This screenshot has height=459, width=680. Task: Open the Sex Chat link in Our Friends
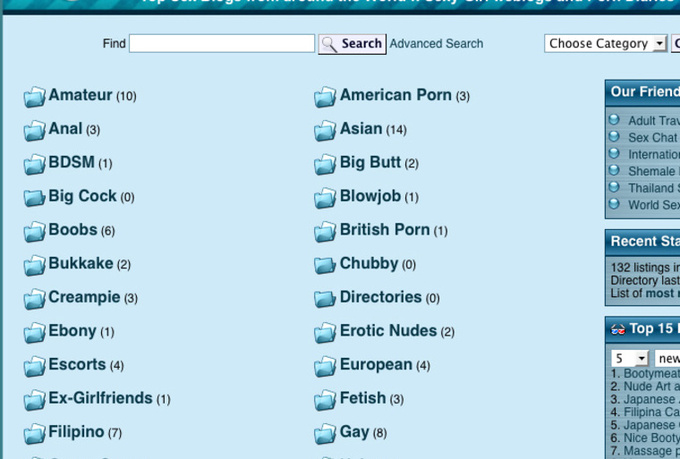[x=653, y=138]
